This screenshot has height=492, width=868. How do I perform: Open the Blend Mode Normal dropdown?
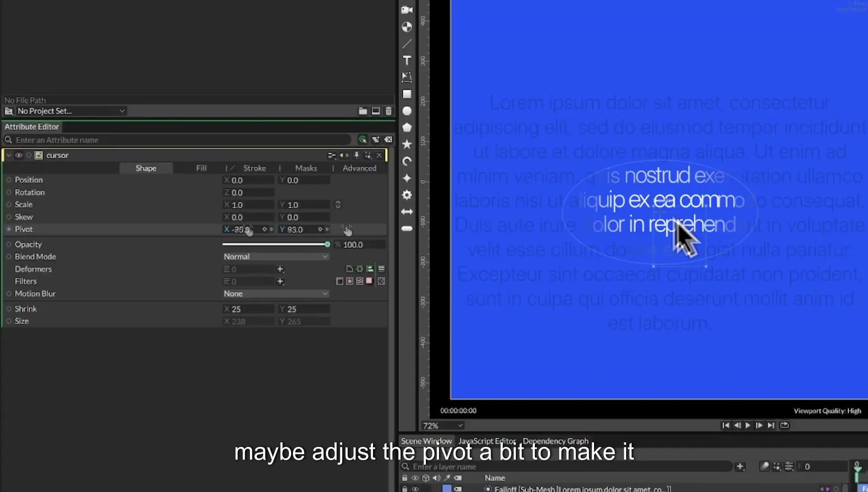point(275,256)
